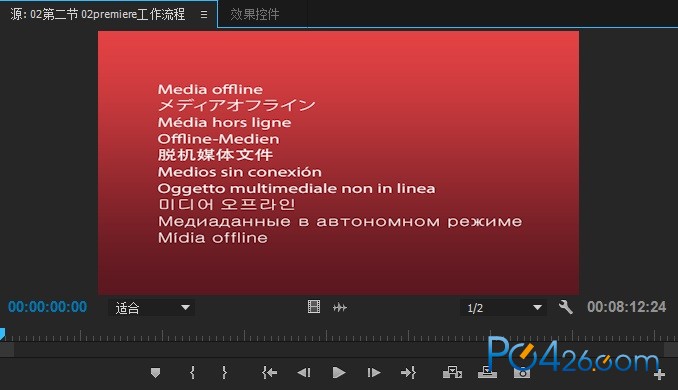Step forward one frame

tap(374, 372)
